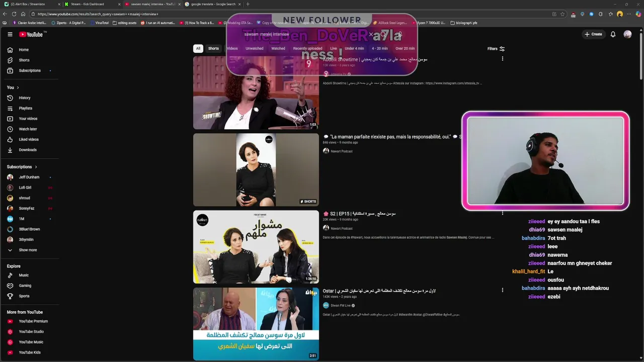Open options menu for the Abdelli Showtime video

click(x=502, y=59)
